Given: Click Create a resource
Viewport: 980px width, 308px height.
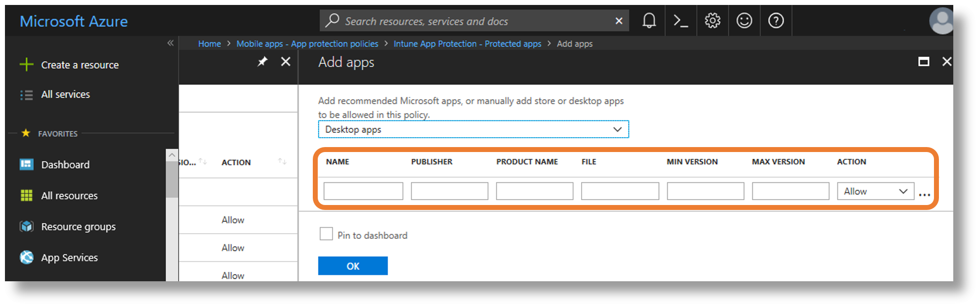Looking at the screenshot, I should (79, 65).
